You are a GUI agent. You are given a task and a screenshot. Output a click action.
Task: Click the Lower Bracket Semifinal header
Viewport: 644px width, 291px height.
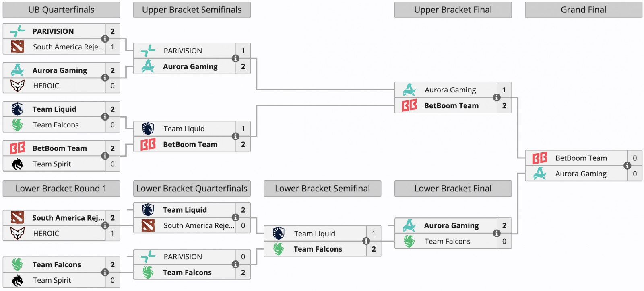click(322, 189)
